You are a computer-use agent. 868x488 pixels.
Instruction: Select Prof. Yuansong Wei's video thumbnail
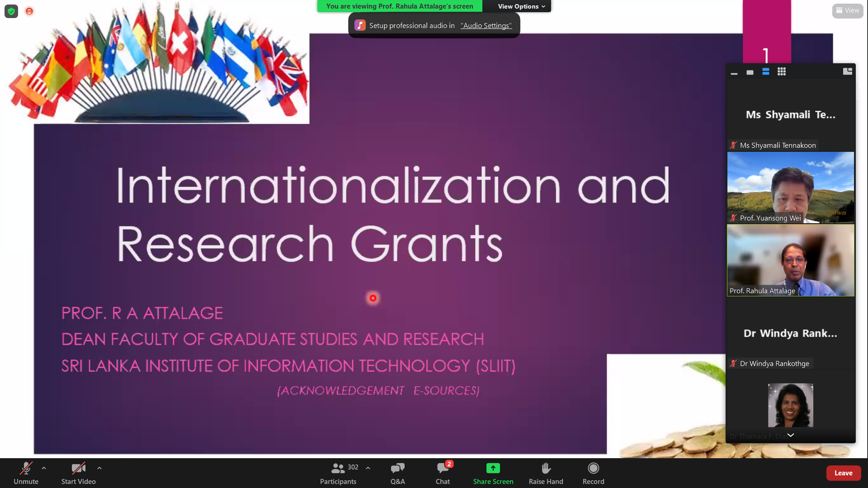(790, 188)
